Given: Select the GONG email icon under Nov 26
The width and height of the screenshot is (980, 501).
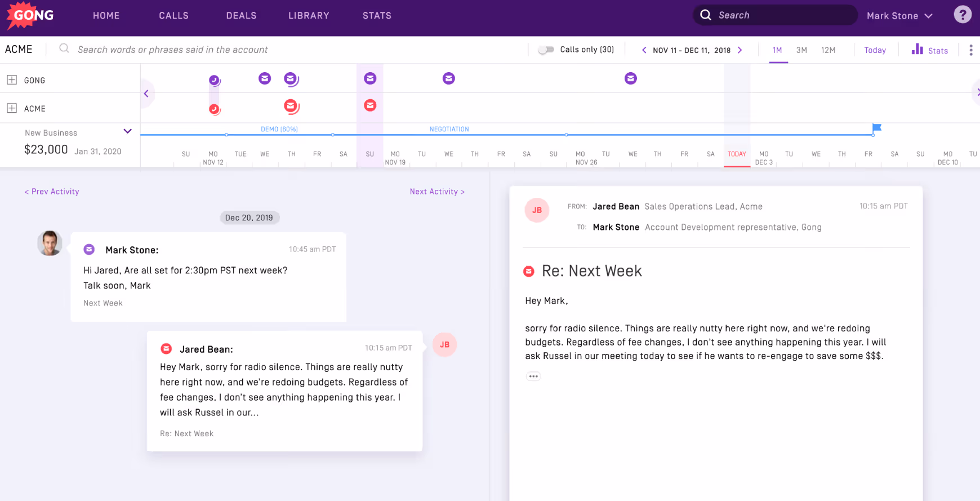Looking at the screenshot, I should pyautogui.click(x=631, y=78).
